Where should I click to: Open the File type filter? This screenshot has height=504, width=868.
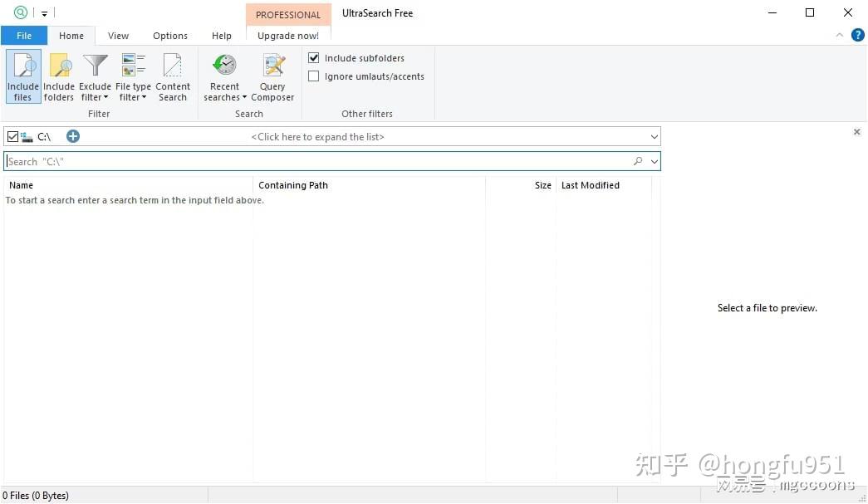tap(133, 76)
